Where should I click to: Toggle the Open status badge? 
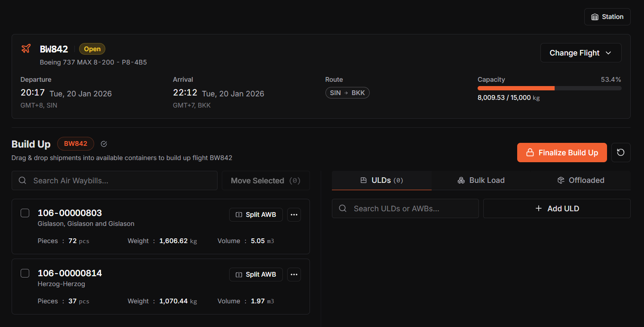(x=92, y=49)
